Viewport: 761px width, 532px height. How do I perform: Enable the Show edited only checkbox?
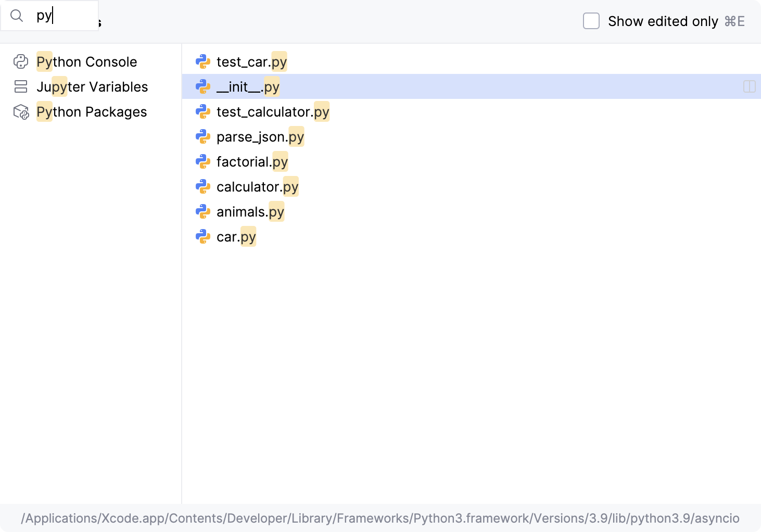pyautogui.click(x=591, y=21)
